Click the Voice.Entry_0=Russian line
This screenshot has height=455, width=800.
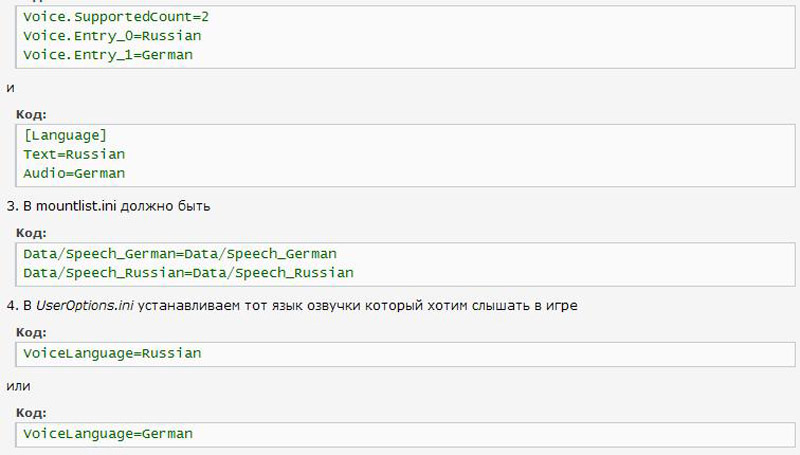[112, 36]
